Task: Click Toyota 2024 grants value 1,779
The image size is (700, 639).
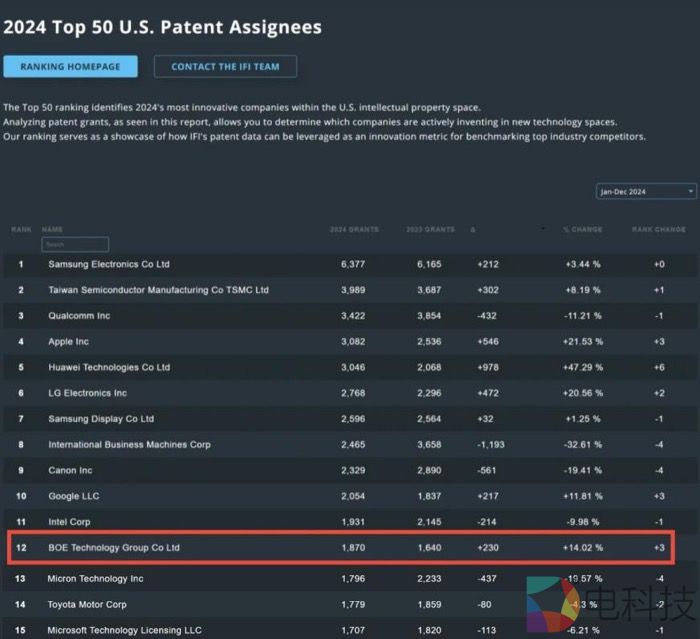Action: [353, 605]
